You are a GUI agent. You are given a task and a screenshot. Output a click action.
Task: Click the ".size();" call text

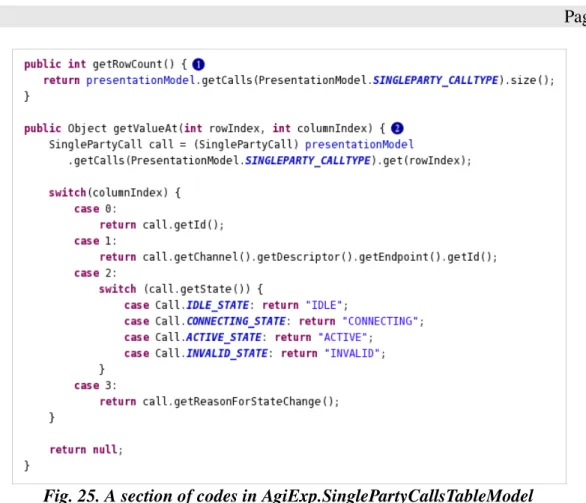click(530, 80)
